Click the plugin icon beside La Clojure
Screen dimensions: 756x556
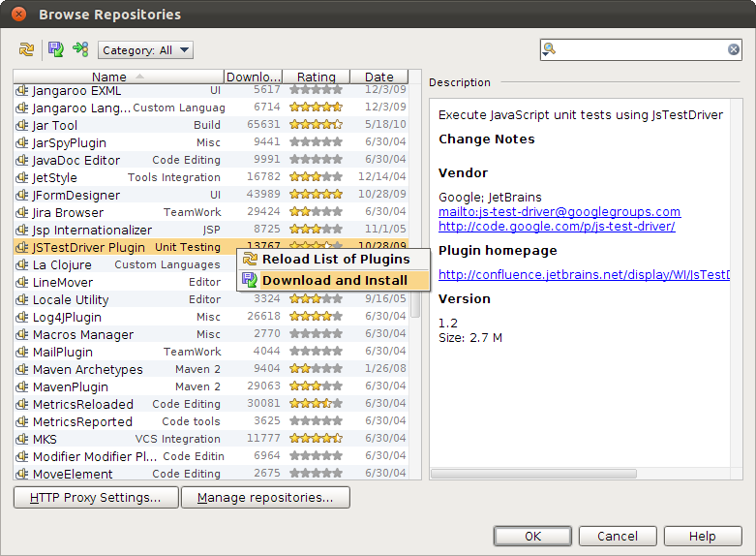coord(21,264)
